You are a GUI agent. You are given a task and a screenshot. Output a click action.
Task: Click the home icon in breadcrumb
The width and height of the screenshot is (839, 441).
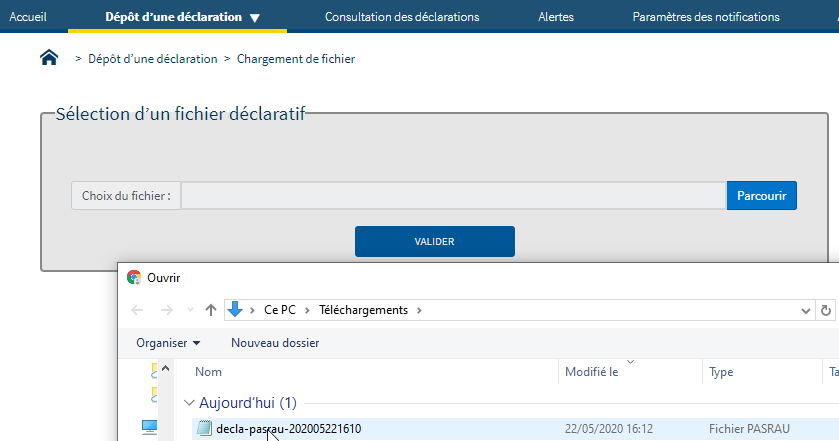(x=49, y=57)
